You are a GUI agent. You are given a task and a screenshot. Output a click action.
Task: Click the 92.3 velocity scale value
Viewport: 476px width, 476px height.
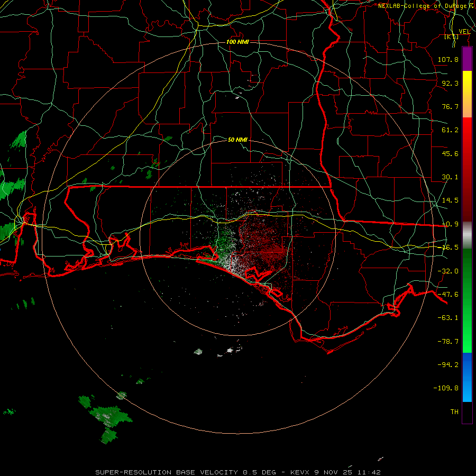450,83
